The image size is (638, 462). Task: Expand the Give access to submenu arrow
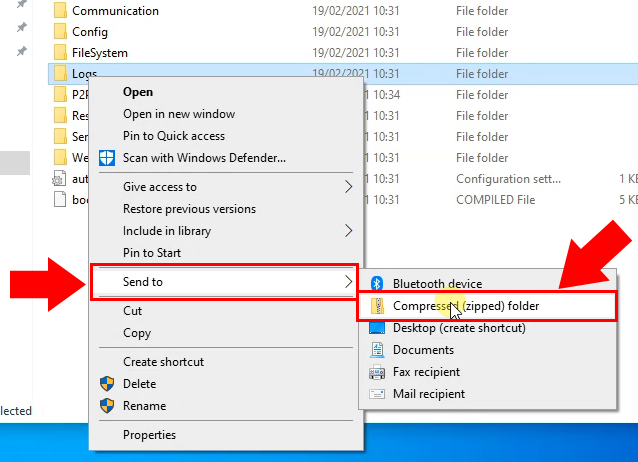click(x=348, y=187)
